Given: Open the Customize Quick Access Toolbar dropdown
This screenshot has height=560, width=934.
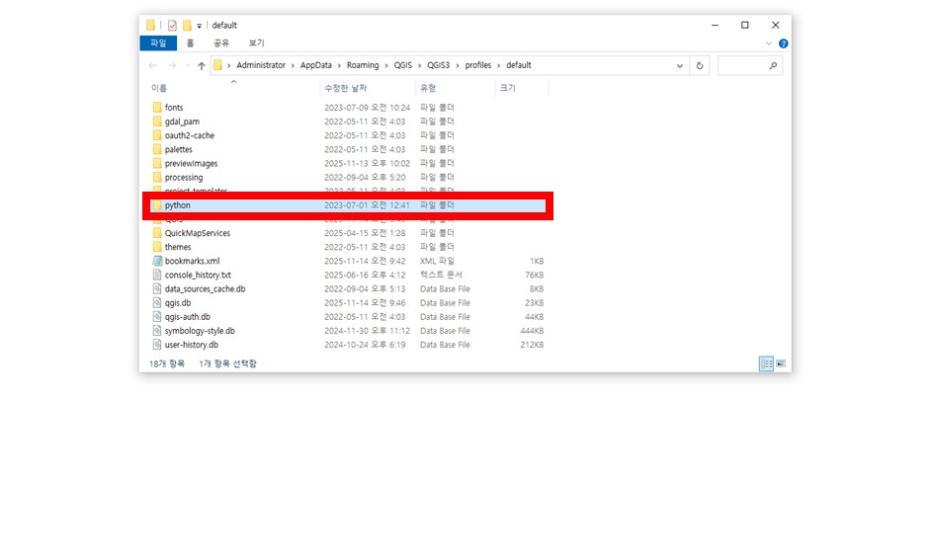Looking at the screenshot, I should [199, 25].
